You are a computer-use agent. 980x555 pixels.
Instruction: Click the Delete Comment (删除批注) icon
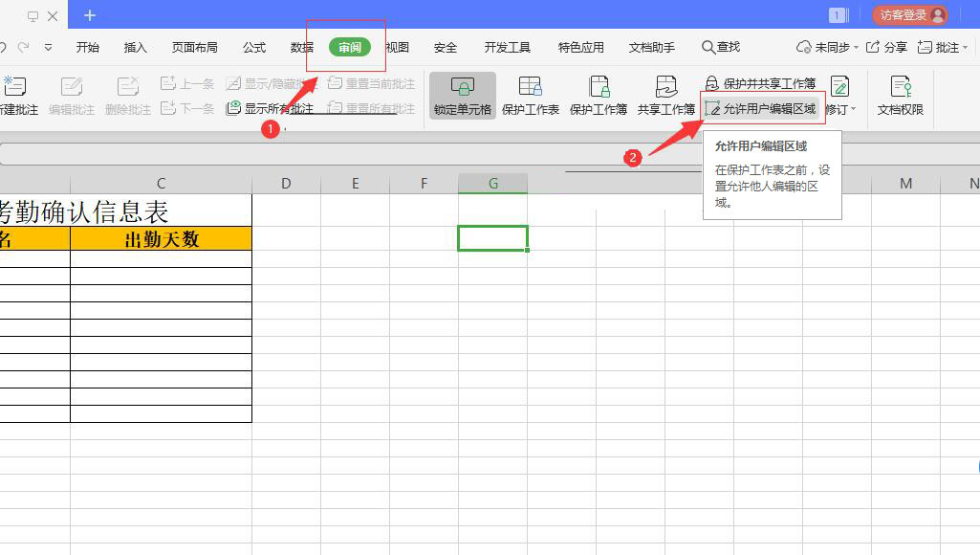point(127,86)
